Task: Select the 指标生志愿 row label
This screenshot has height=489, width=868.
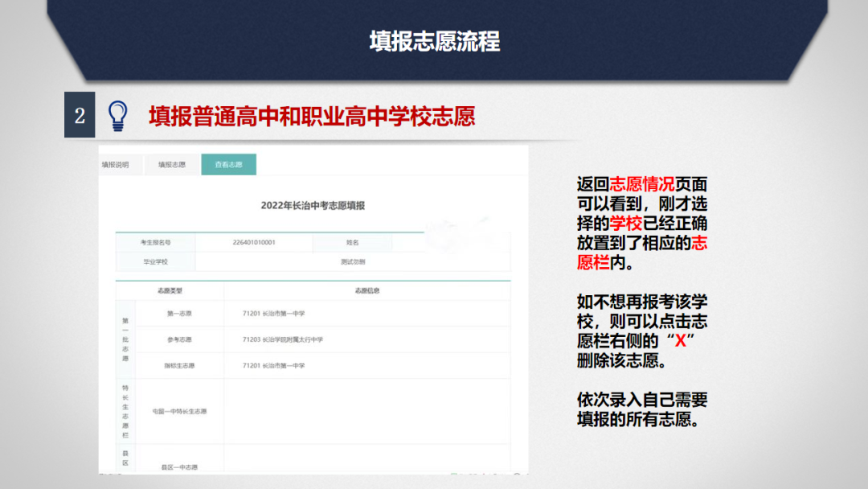Action: pos(179,365)
